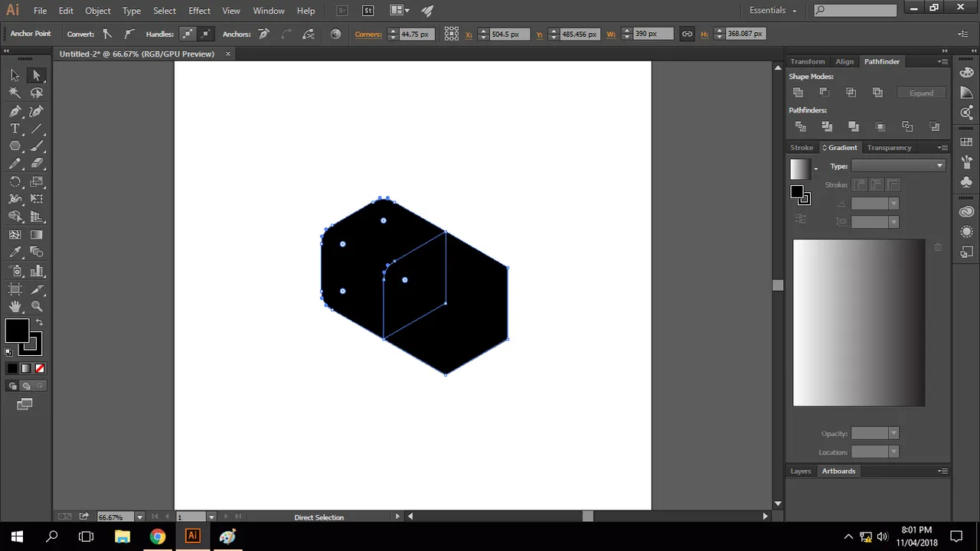Viewport: 980px width, 551px height.
Task: Select the Mesh tool
Action: point(15,235)
